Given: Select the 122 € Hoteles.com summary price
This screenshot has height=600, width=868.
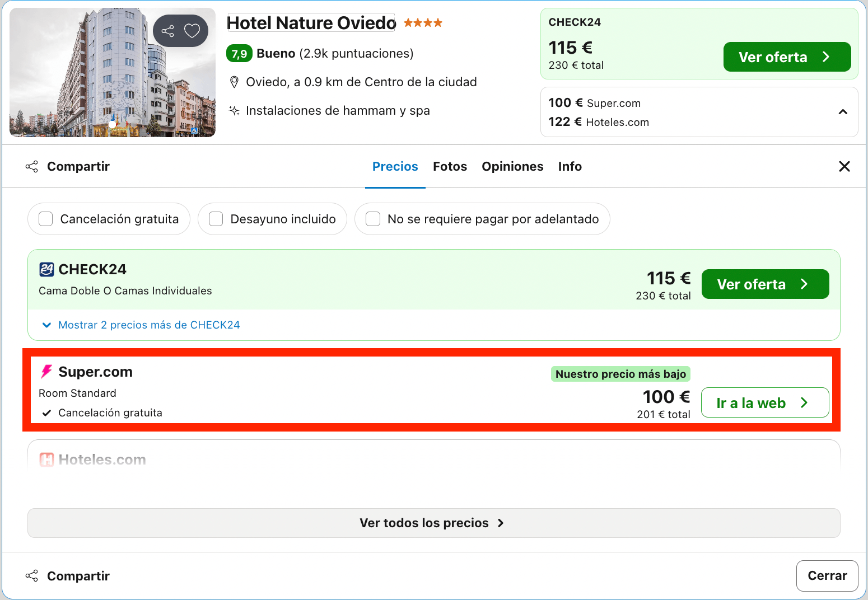Looking at the screenshot, I should [x=599, y=122].
